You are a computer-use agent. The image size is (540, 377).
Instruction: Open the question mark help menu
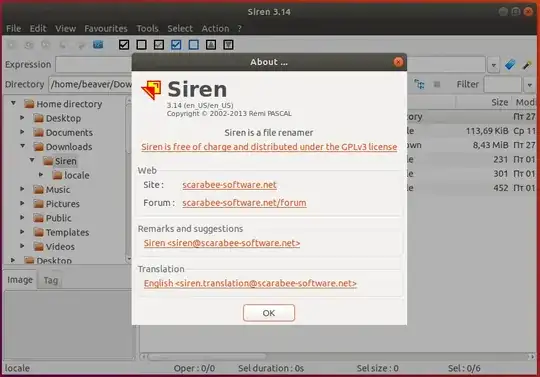point(240,28)
